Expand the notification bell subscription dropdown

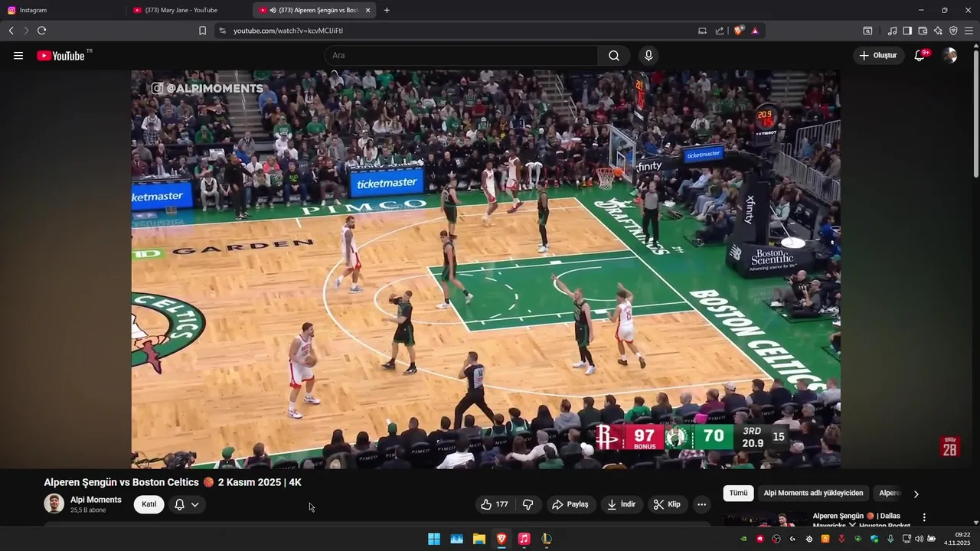(x=187, y=504)
